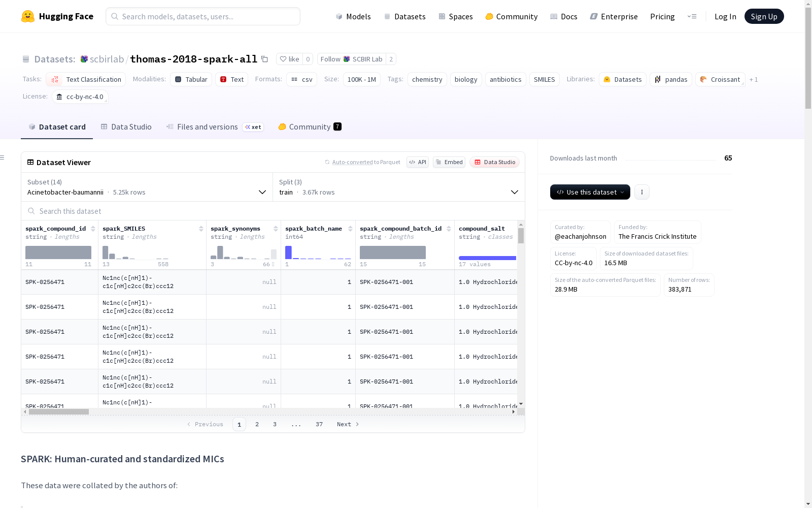Follow SCBIR Lab organization

point(351,59)
